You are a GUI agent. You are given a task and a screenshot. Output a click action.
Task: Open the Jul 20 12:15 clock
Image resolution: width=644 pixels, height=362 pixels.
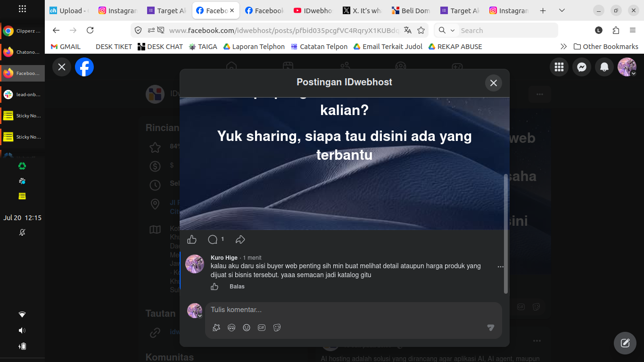coord(22,218)
